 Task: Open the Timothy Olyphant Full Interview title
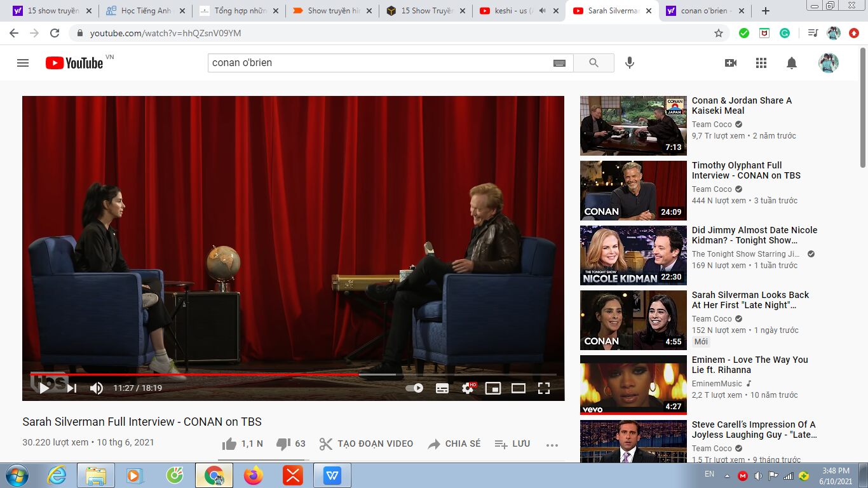point(746,170)
